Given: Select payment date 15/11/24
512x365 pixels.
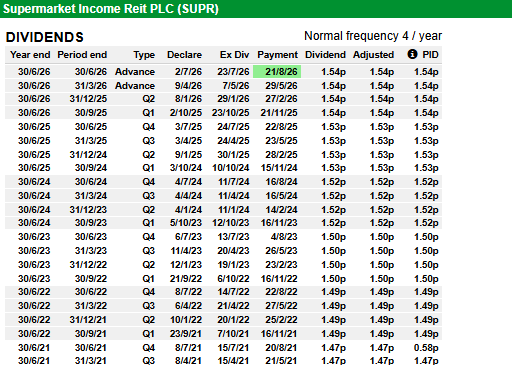Looking at the screenshot, I should pos(279,168).
